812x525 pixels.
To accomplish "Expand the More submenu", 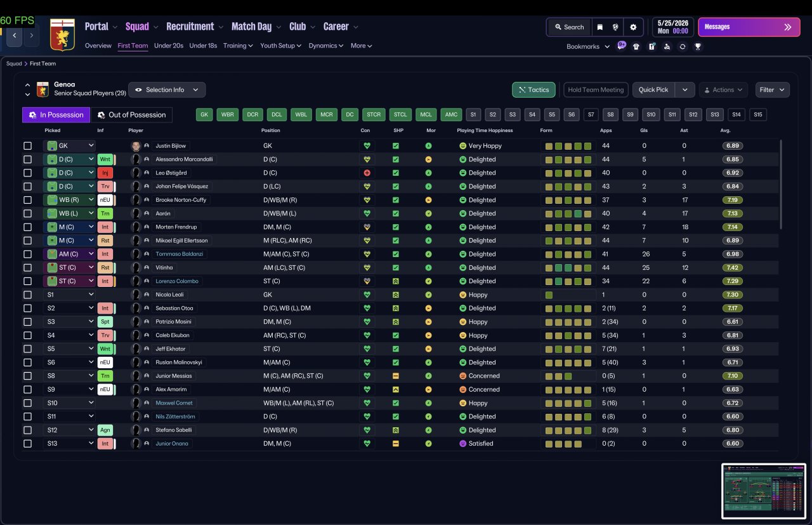I will coord(361,46).
